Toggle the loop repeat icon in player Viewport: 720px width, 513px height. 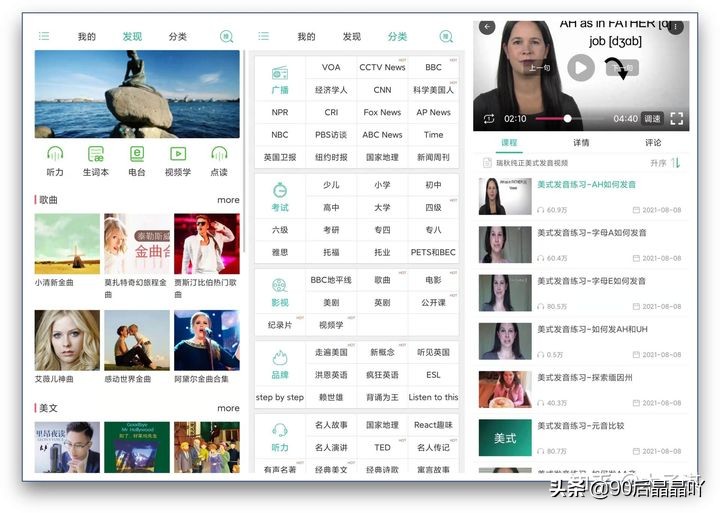click(489, 118)
